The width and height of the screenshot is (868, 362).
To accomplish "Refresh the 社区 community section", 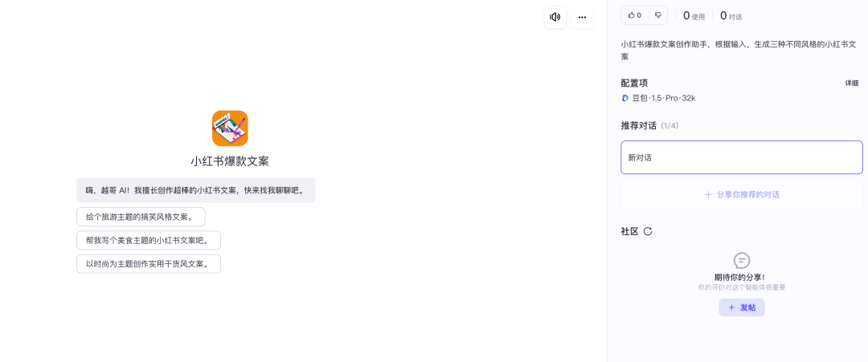I will tap(648, 231).
